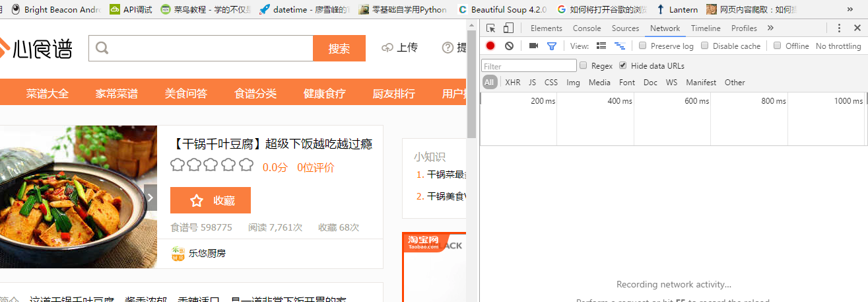Click the inspect element picker icon
Viewport: 868px width, 302px height.
[490, 28]
